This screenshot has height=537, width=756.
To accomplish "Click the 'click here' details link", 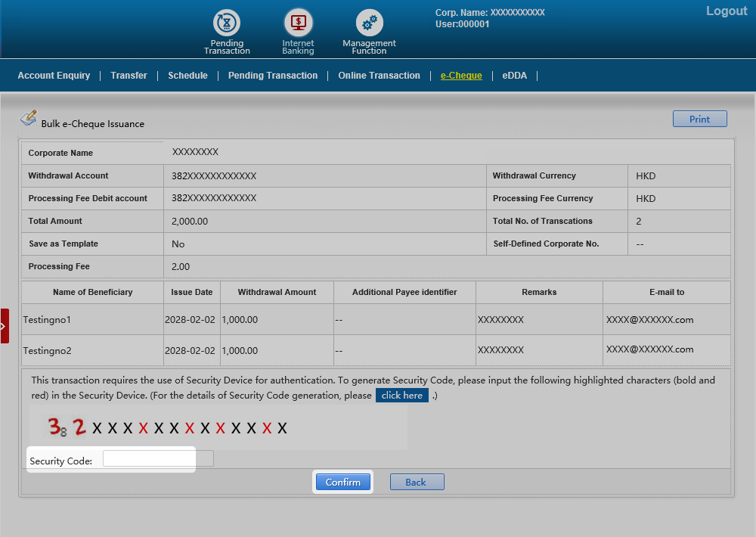I will (x=401, y=396).
